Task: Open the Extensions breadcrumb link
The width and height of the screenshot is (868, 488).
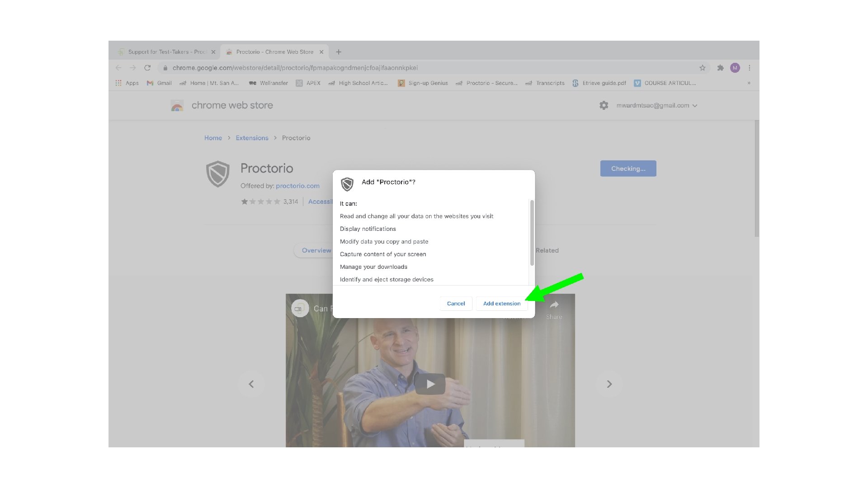Action: tap(252, 138)
